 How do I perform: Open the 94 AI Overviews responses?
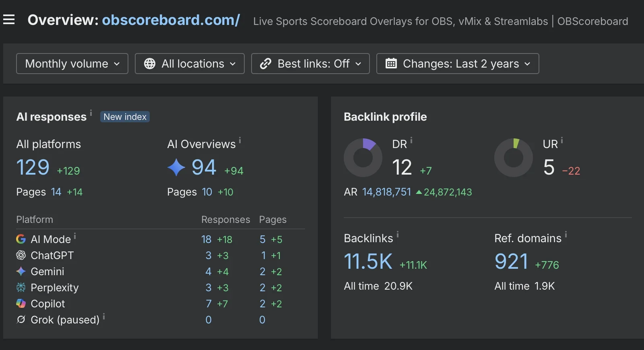pos(204,167)
